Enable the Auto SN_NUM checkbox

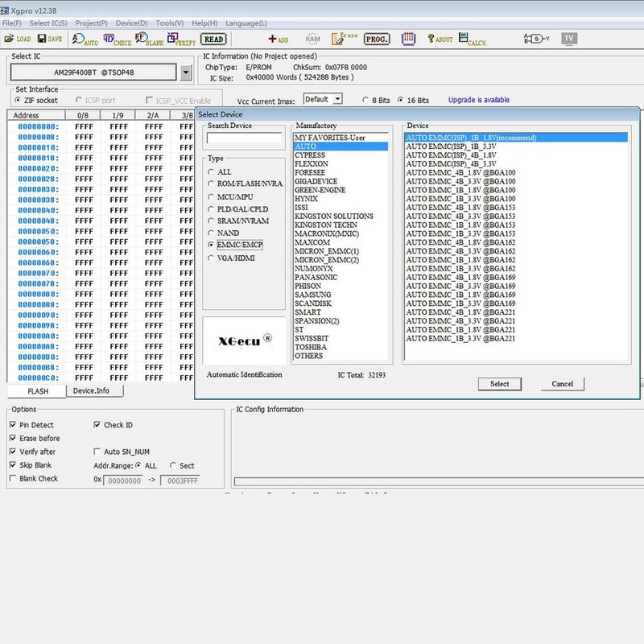coord(97,452)
